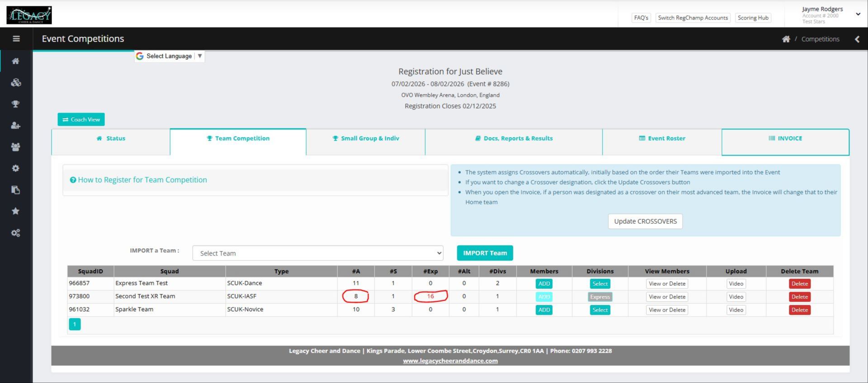This screenshot has height=383, width=868.
Task: View or Delete members of Express Team Test
Action: tap(667, 284)
